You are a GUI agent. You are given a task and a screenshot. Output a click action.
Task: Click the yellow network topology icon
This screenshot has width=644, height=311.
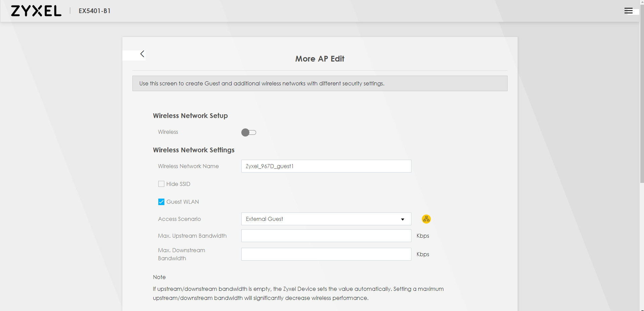click(x=426, y=219)
